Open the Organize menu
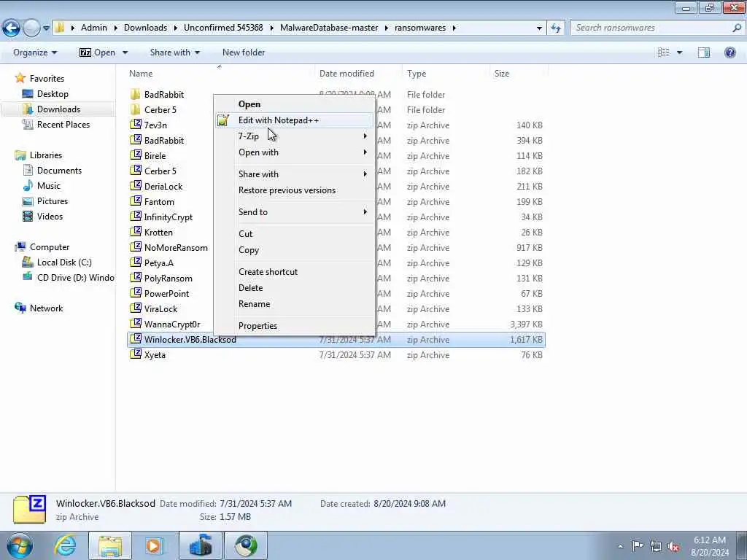Image resolution: width=747 pixels, height=560 pixels. [35, 52]
